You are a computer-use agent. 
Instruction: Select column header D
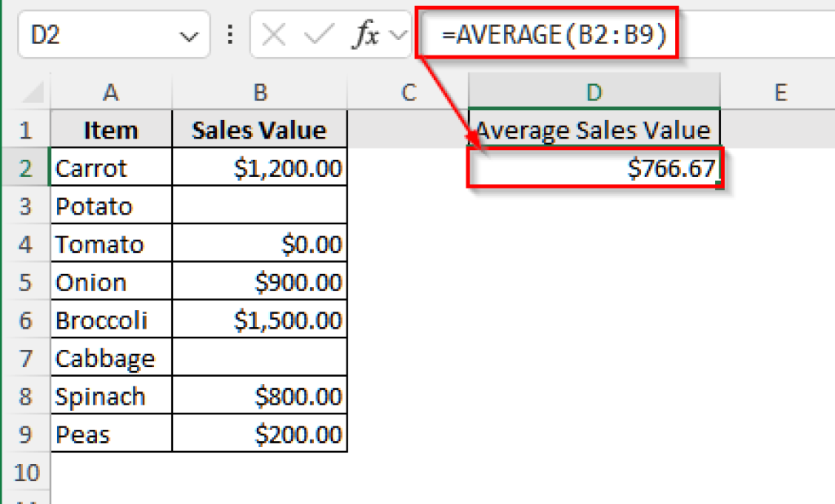(593, 91)
